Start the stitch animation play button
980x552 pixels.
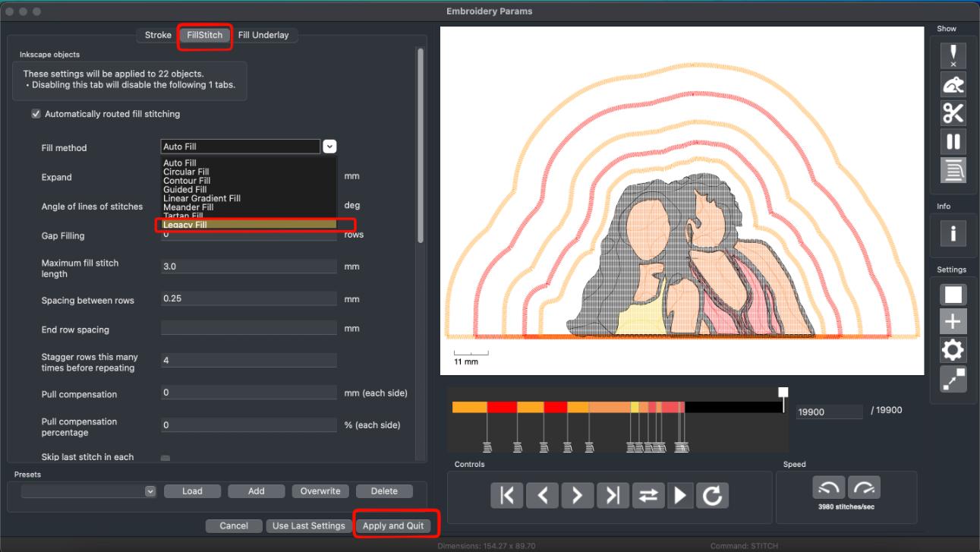click(x=680, y=496)
